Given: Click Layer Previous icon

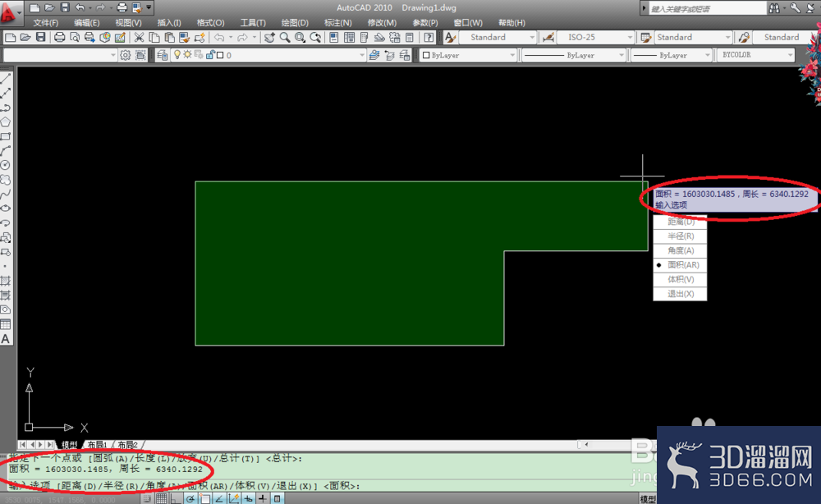Looking at the screenshot, I should coord(389,55).
